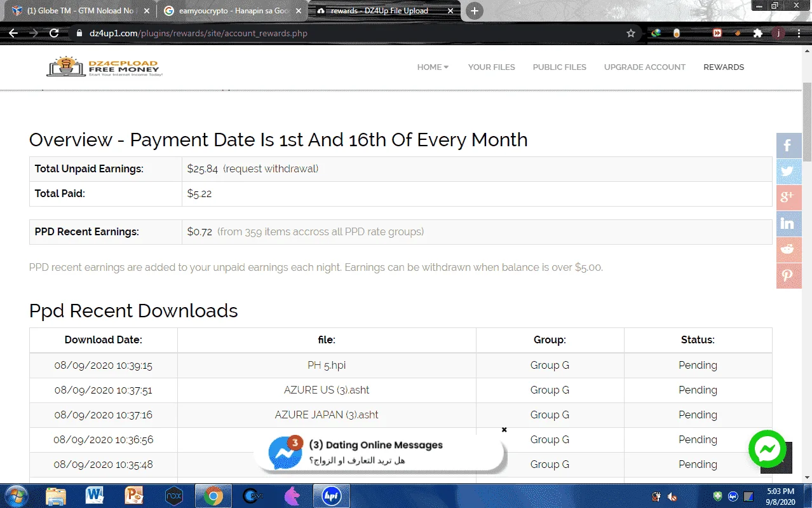Click Pending status of PH 5.hpi row
812x508 pixels.
[x=698, y=365]
